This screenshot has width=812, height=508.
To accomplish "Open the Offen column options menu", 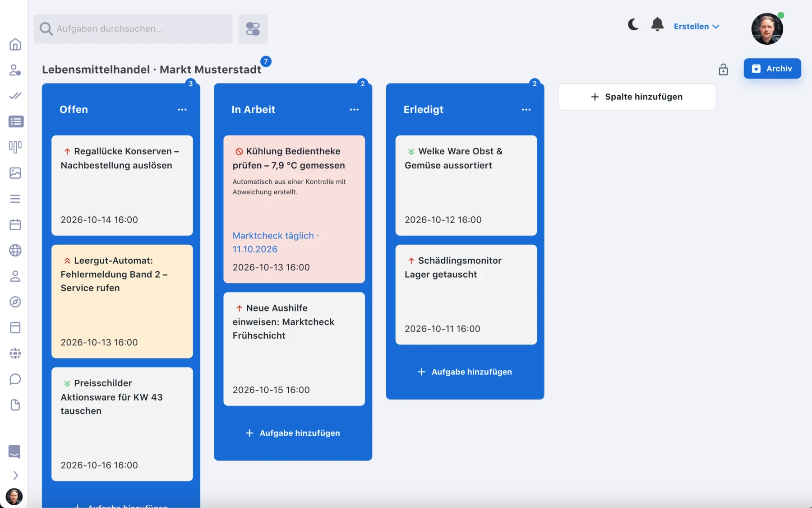I will pos(182,110).
